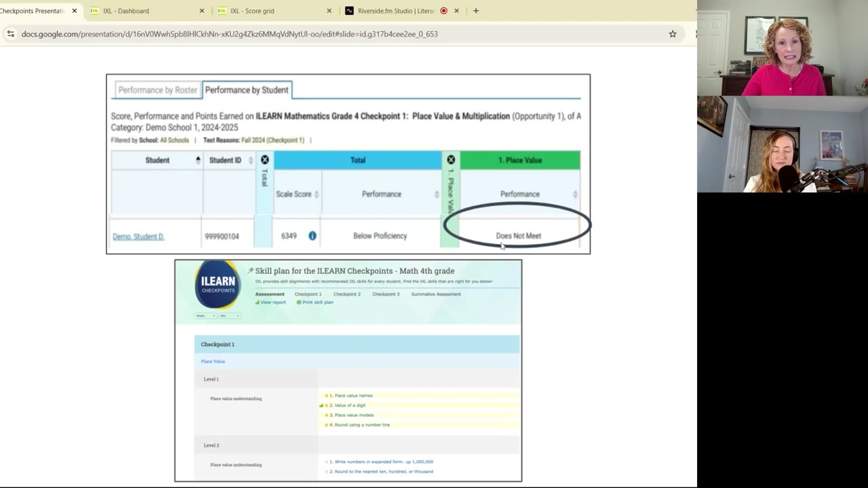This screenshot has height=488, width=868.
Task: Open the Math subject dropdown
Action: 205,316
